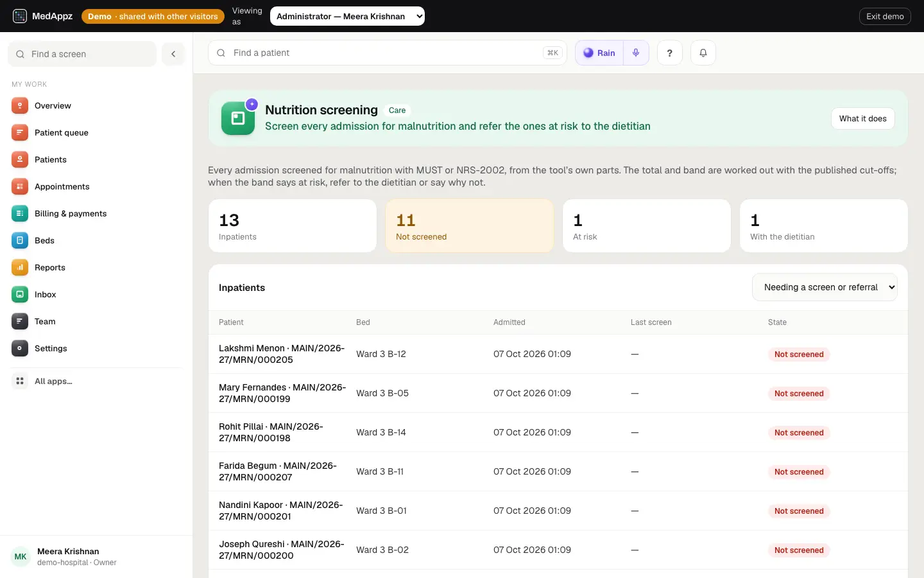Click the Find a patient search field
The image size is (924, 578).
coord(388,53)
